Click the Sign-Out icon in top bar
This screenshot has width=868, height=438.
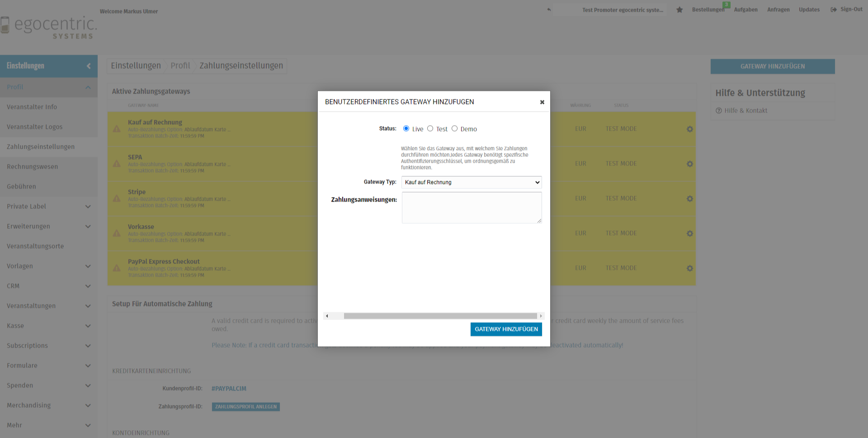tap(833, 9)
